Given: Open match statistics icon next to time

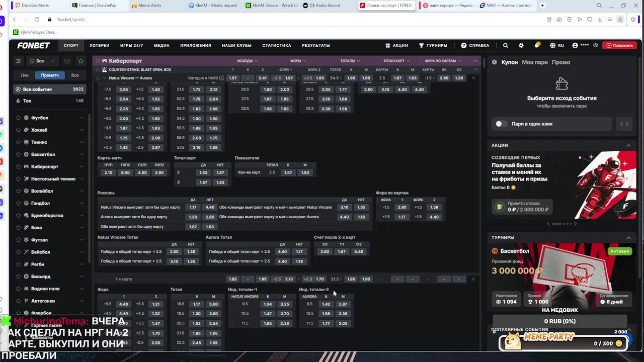Looking at the screenshot, I should pyautogui.click(x=221, y=78).
